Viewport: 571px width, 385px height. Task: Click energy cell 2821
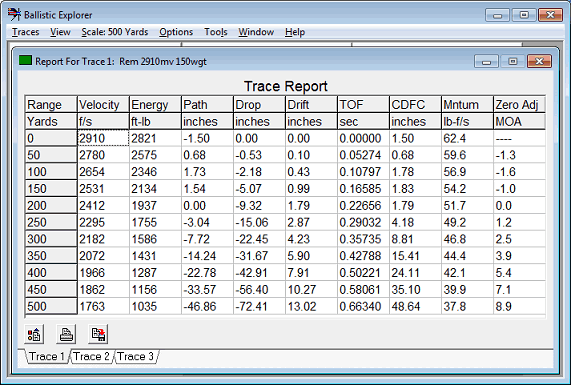pyautogui.click(x=155, y=138)
